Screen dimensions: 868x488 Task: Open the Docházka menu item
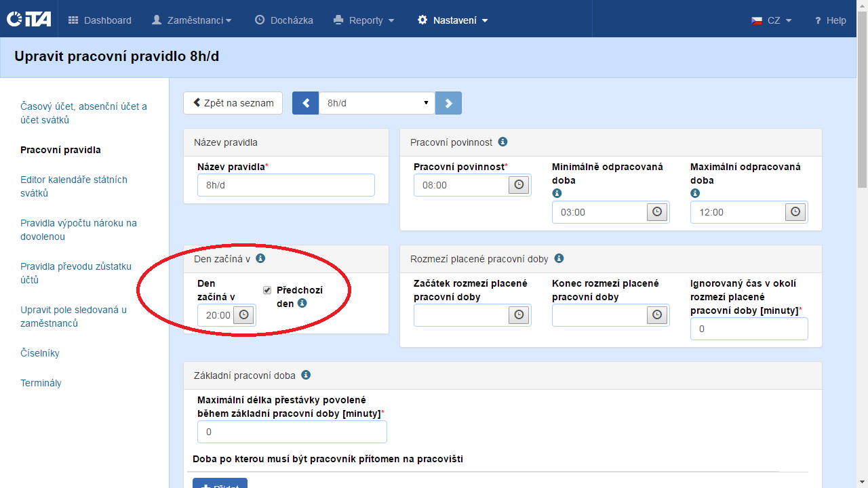pos(284,20)
